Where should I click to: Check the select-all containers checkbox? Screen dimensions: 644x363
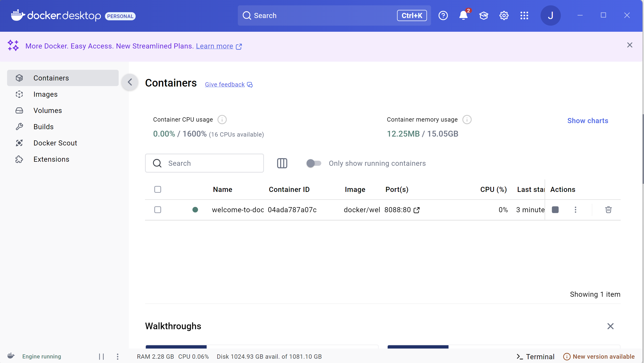click(x=158, y=189)
